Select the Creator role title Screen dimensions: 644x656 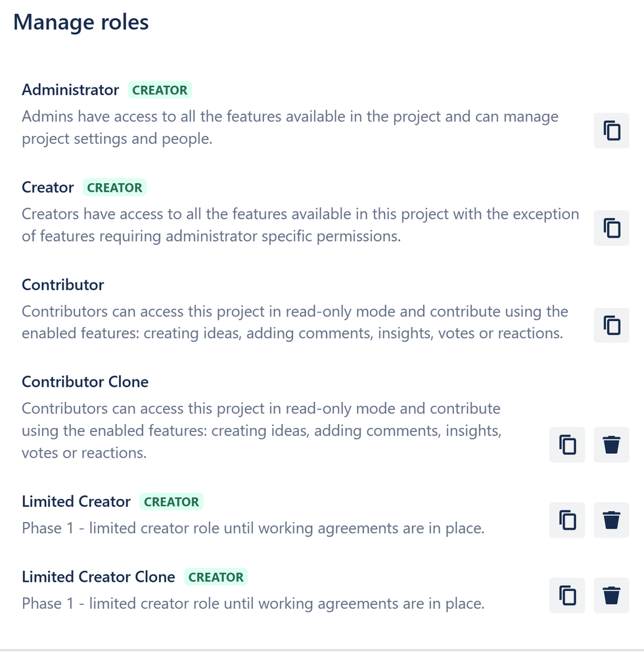(x=48, y=187)
